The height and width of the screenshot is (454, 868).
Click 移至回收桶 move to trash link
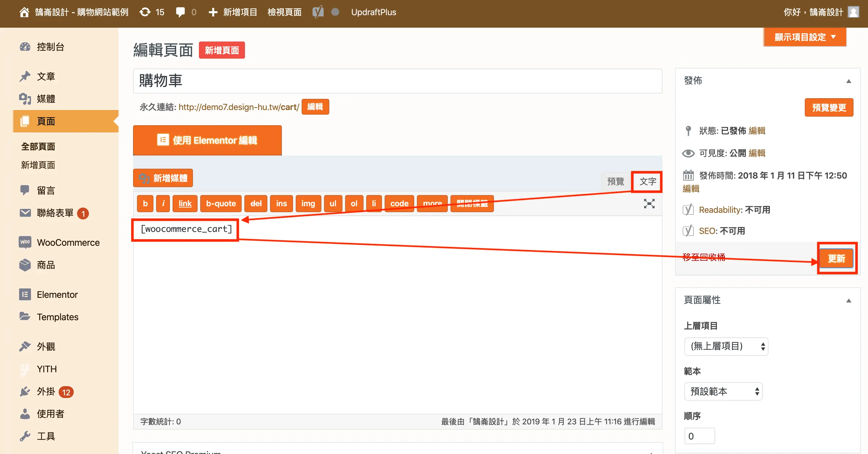click(704, 258)
